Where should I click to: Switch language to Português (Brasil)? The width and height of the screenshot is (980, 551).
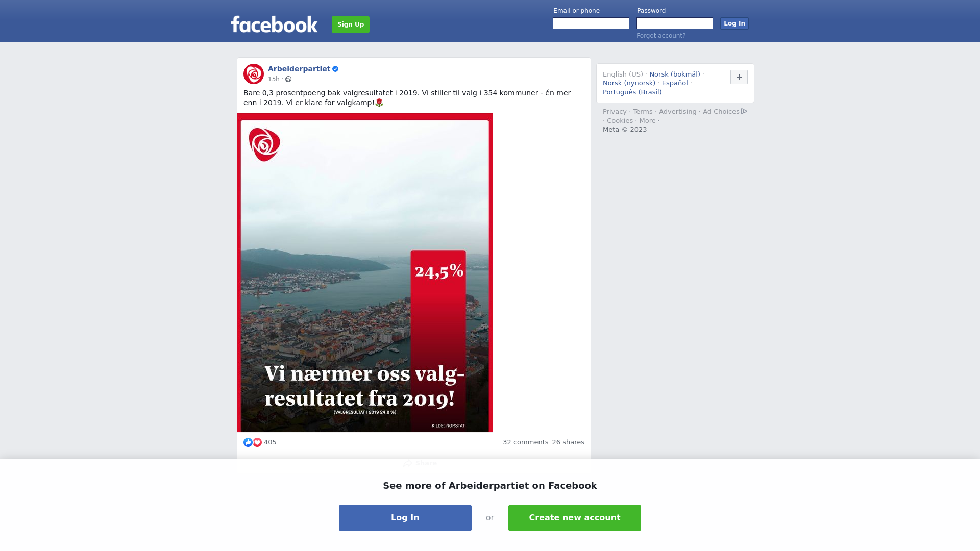(632, 92)
